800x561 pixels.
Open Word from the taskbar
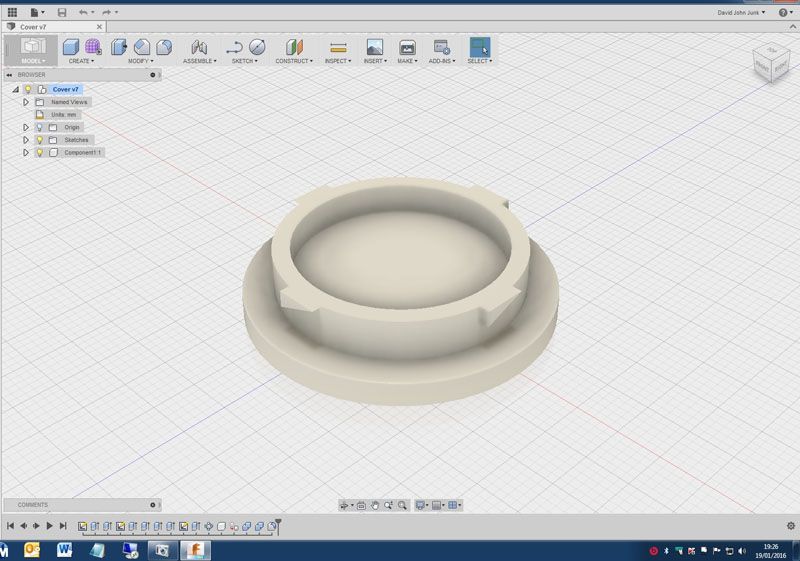pos(64,550)
